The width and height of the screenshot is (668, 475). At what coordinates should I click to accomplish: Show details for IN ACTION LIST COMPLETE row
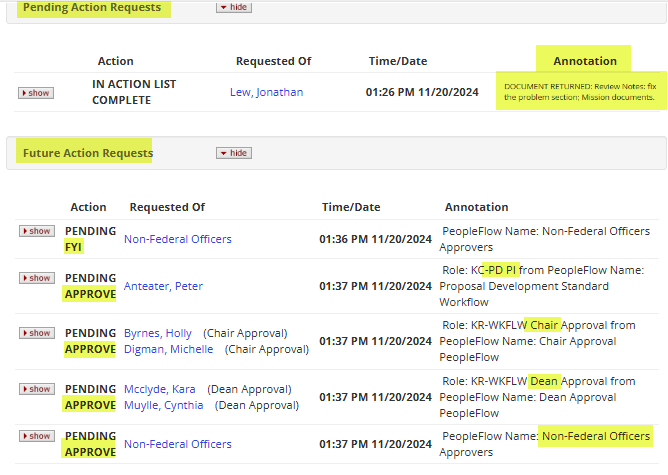point(36,93)
